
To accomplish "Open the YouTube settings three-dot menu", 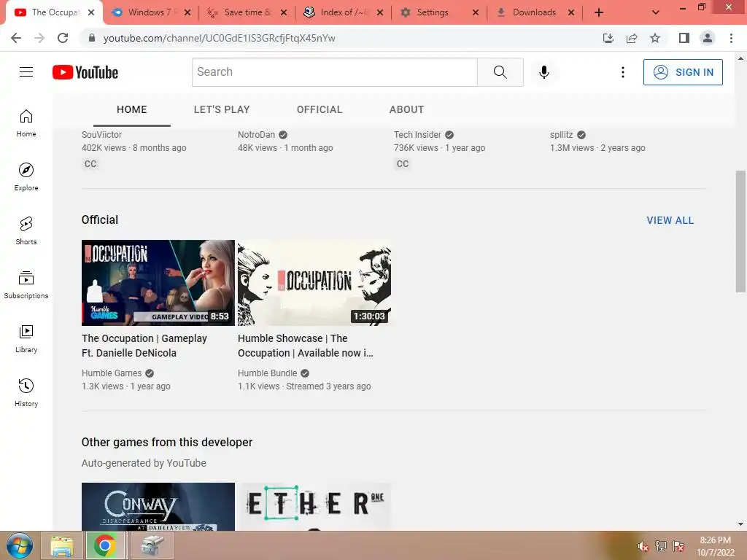I will click(x=623, y=72).
